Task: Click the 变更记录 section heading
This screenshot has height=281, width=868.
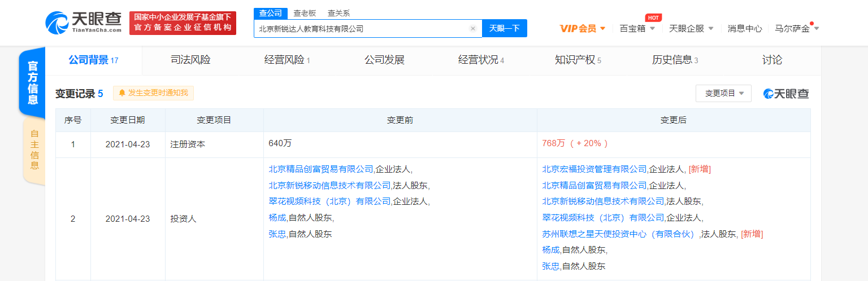Action: click(79, 94)
